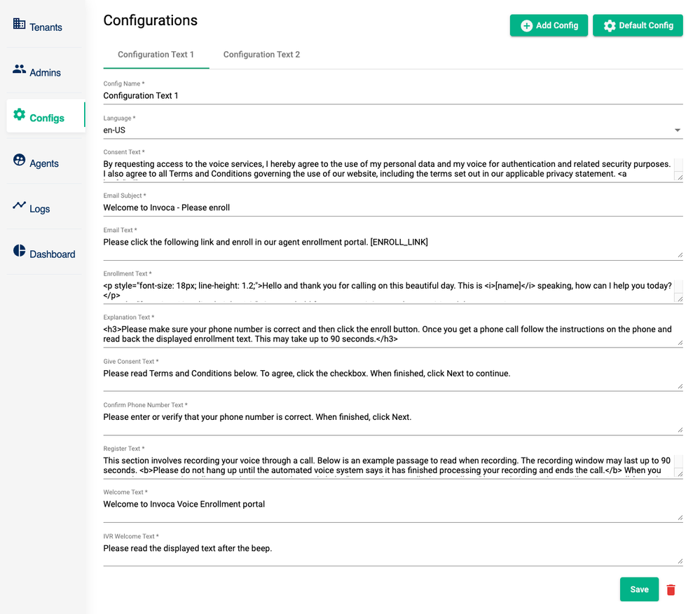Switch to Configuration Text 2 tab

pos(261,55)
